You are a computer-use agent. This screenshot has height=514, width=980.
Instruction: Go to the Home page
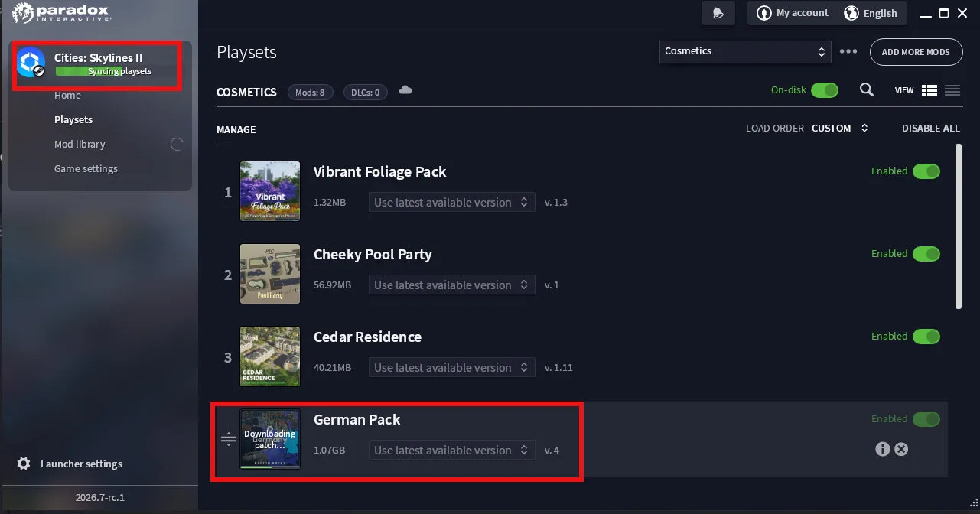click(67, 96)
